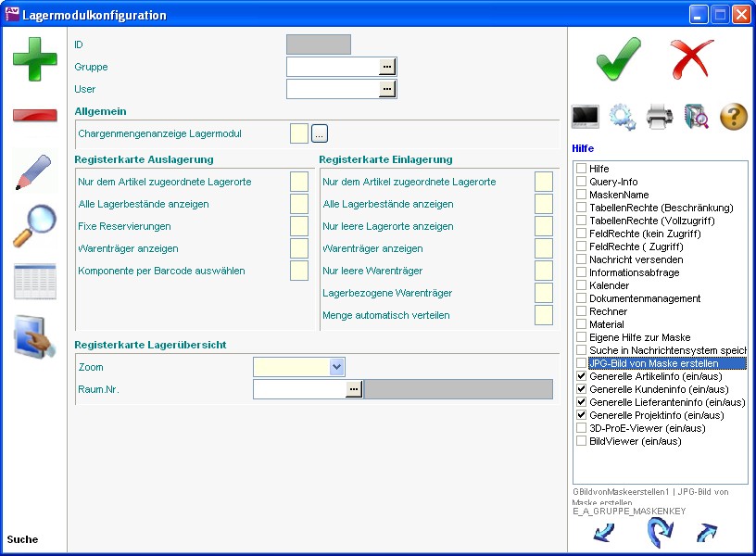Enable the Kalender checkbox
The image size is (756, 556).
[x=582, y=286]
